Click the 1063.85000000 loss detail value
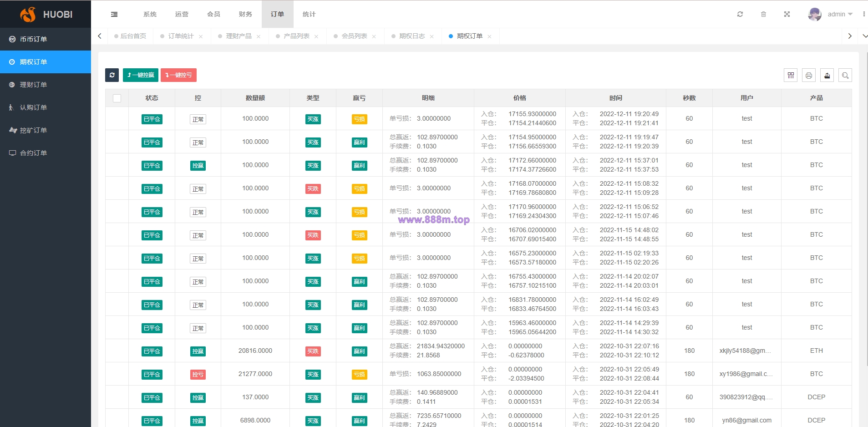 click(439, 374)
